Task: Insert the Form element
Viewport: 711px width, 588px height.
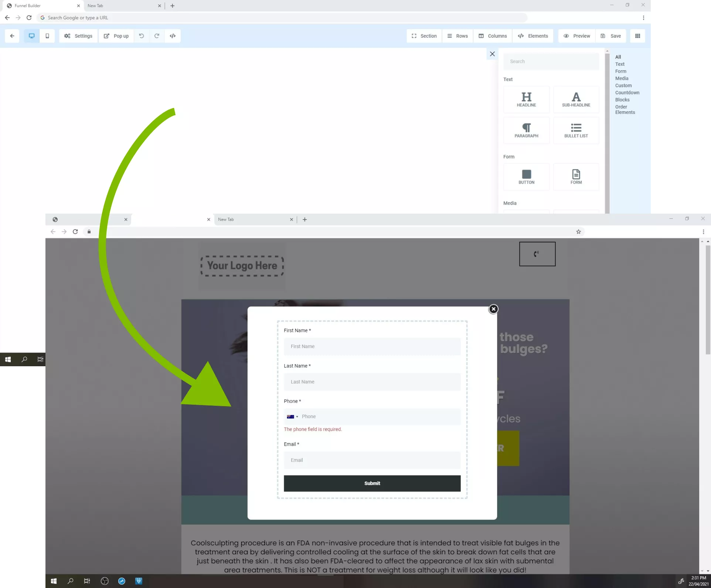Action: pyautogui.click(x=576, y=177)
